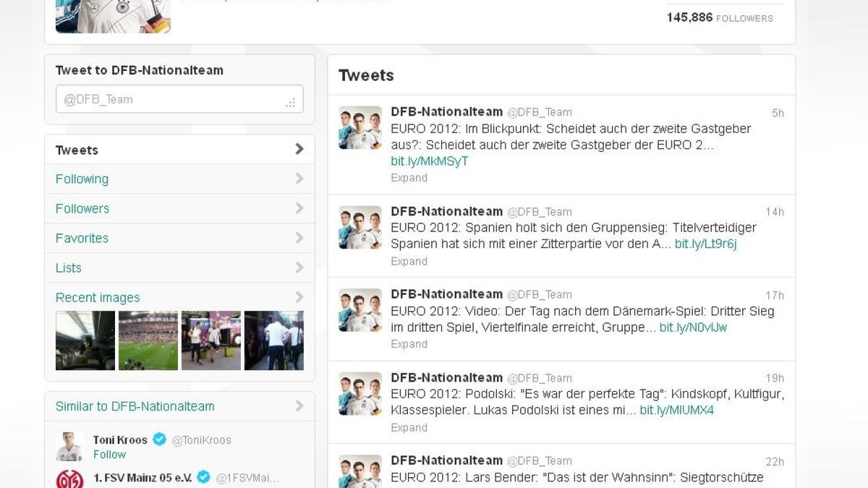Click the 145,886 Followers count

[718, 17]
